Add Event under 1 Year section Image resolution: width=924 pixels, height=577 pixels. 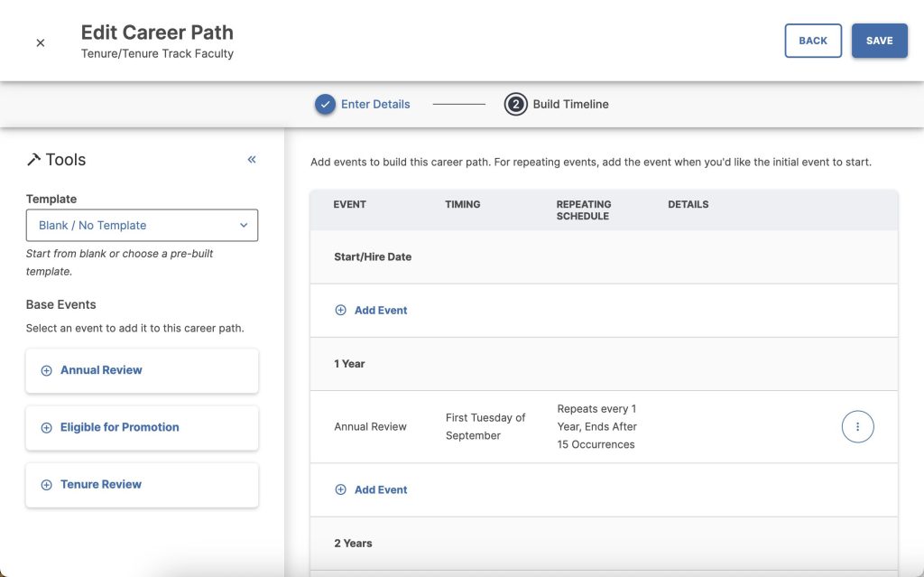point(371,489)
